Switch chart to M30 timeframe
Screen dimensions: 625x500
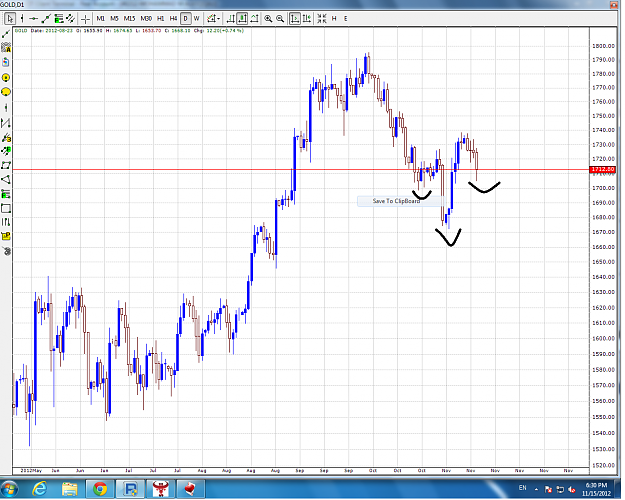click(x=146, y=19)
